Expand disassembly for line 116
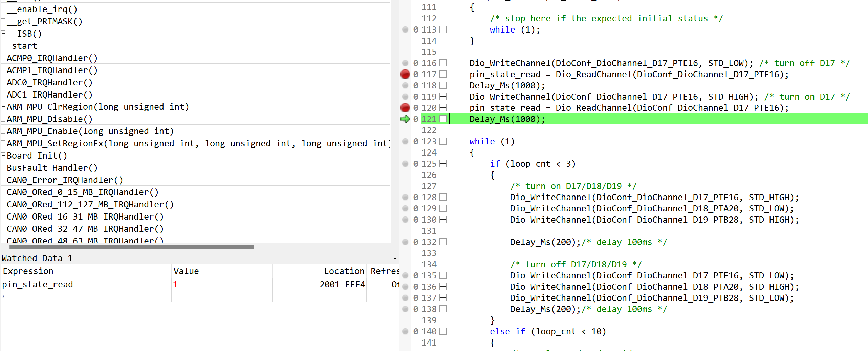 point(443,63)
